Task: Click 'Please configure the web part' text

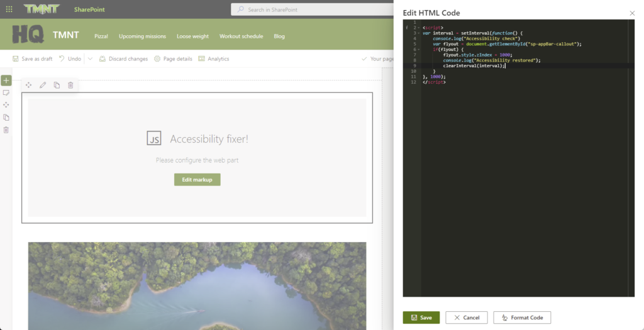Action: (x=197, y=160)
